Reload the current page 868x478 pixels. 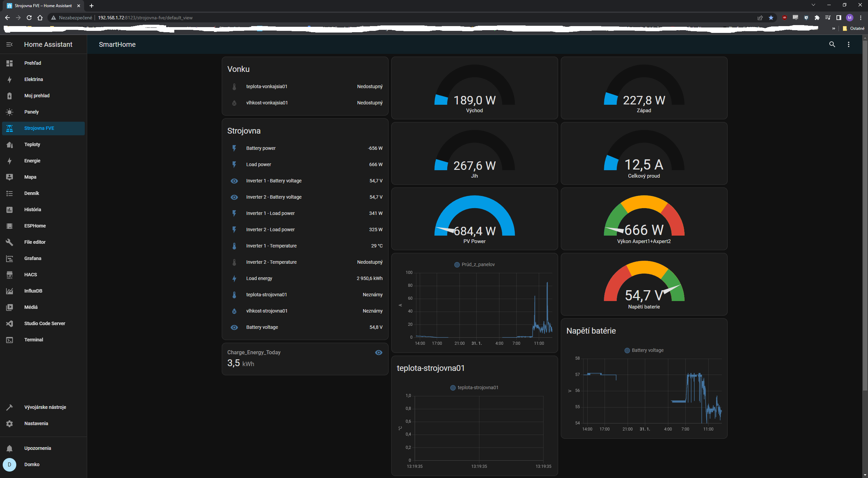tap(29, 18)
